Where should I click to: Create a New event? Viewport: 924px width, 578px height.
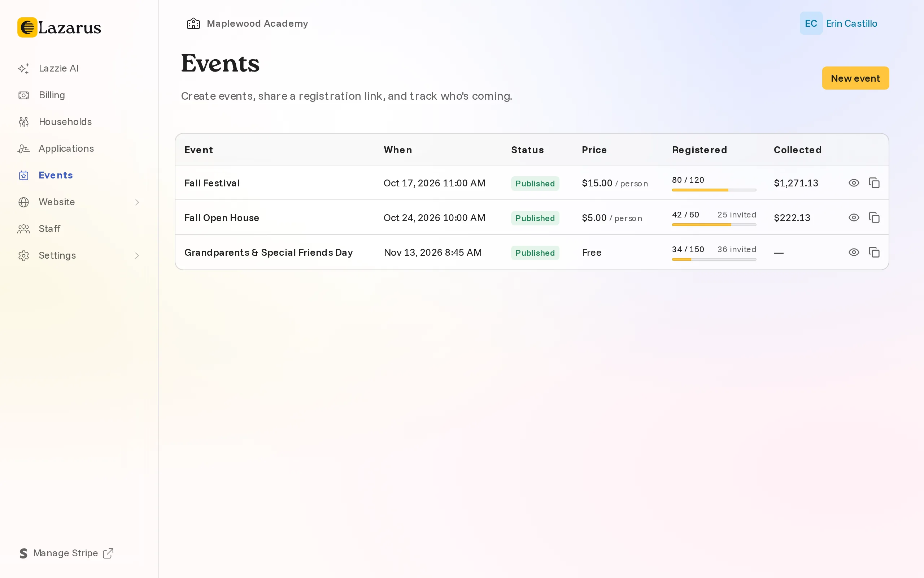tap(855, 78)
